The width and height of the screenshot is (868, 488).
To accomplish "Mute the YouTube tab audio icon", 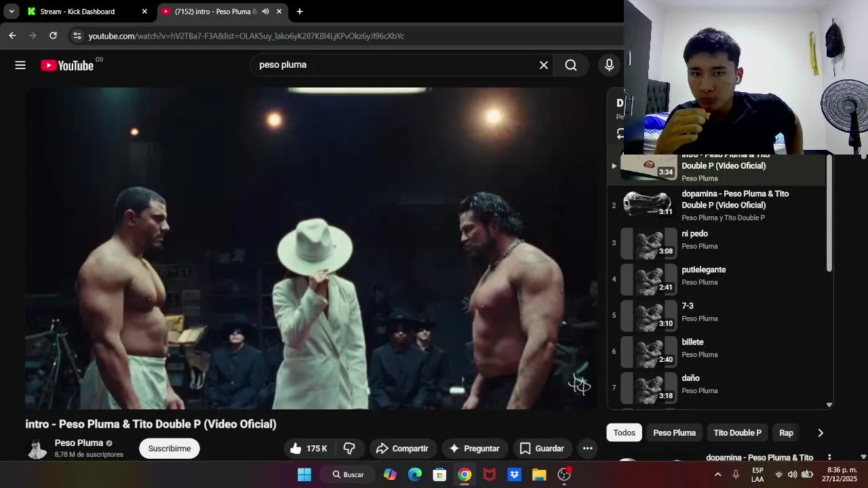I will point(265,12).
